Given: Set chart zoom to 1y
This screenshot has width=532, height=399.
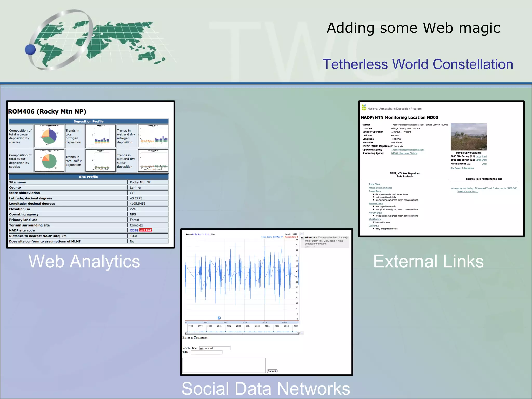Looking at the screenshot, I should 209,234.
